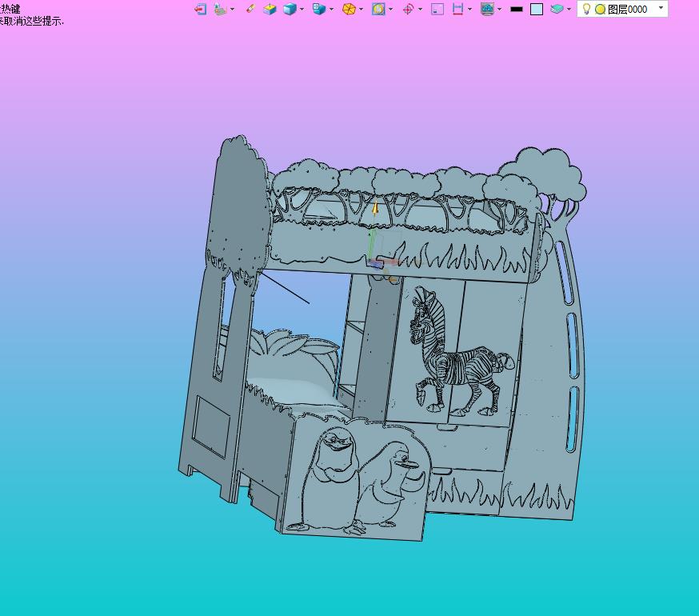Viewport: 699px width, 616px height.
Task: Expand the yellow ring filter dropdown
Action: point(390,10)
